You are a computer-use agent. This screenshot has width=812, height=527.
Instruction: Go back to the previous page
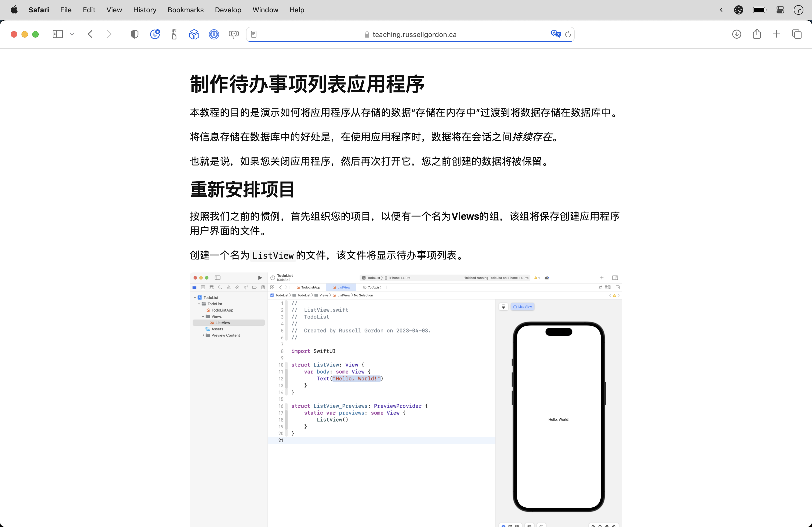pos(90,34)
